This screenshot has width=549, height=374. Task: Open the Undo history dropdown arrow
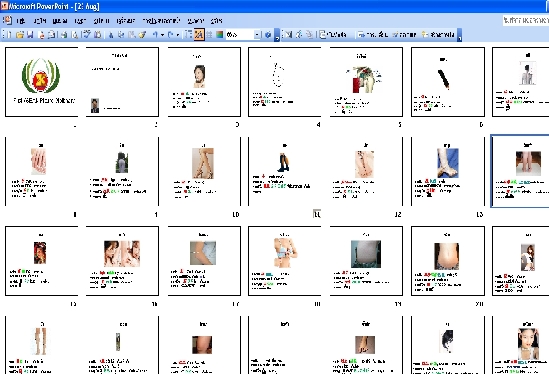[162, 35]
